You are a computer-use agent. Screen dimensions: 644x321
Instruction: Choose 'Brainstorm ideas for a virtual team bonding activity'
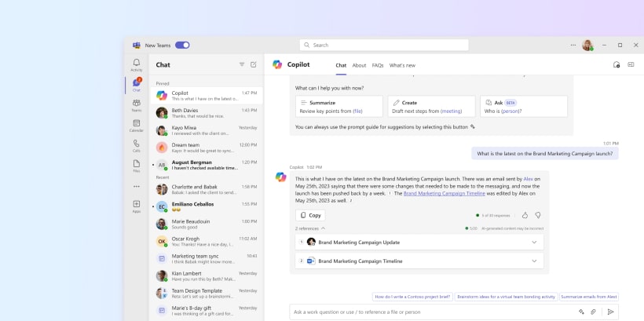pos(506,297)
